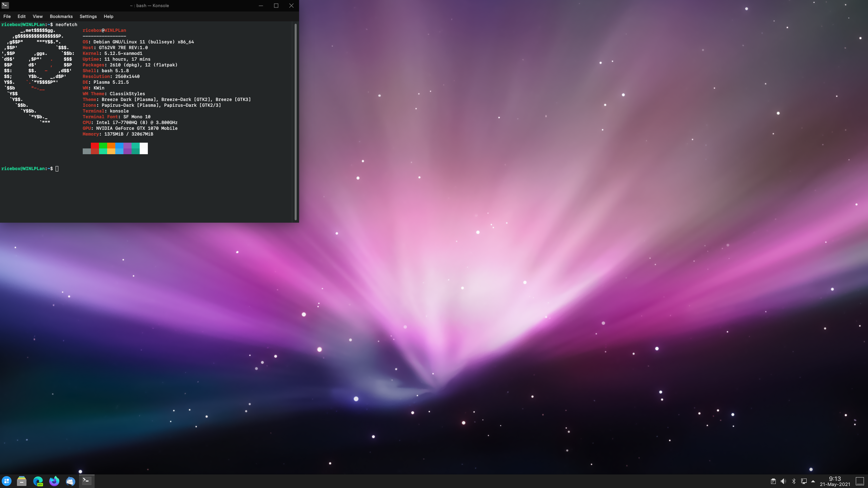Open the Settings menu in Konsole

(88, 16)
